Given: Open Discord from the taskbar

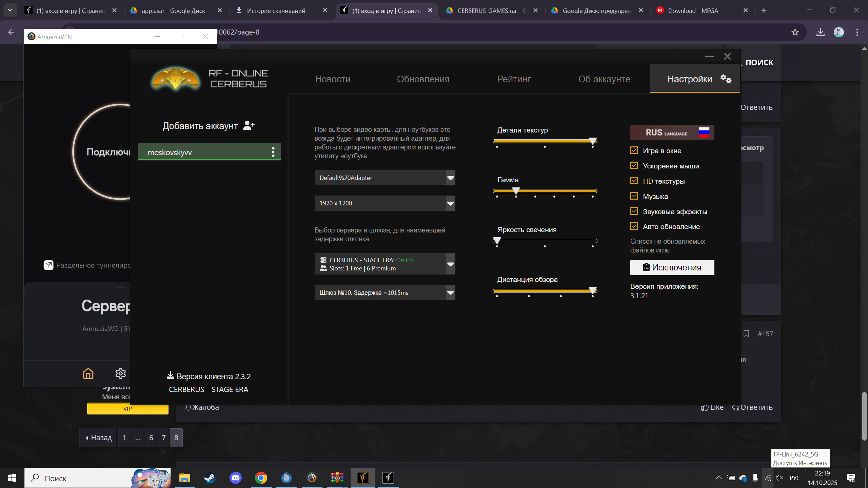Looking at the screenshot, I should (x=235, y=478).
